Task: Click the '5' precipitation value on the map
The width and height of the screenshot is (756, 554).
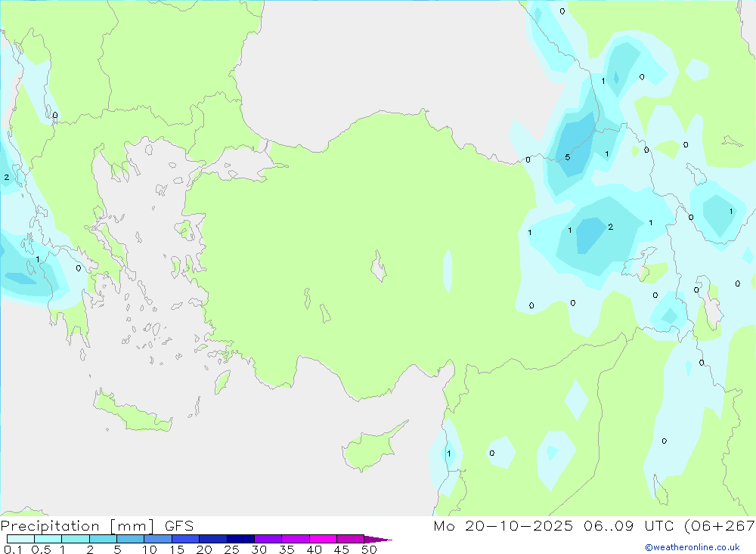Action: point(568,157)
